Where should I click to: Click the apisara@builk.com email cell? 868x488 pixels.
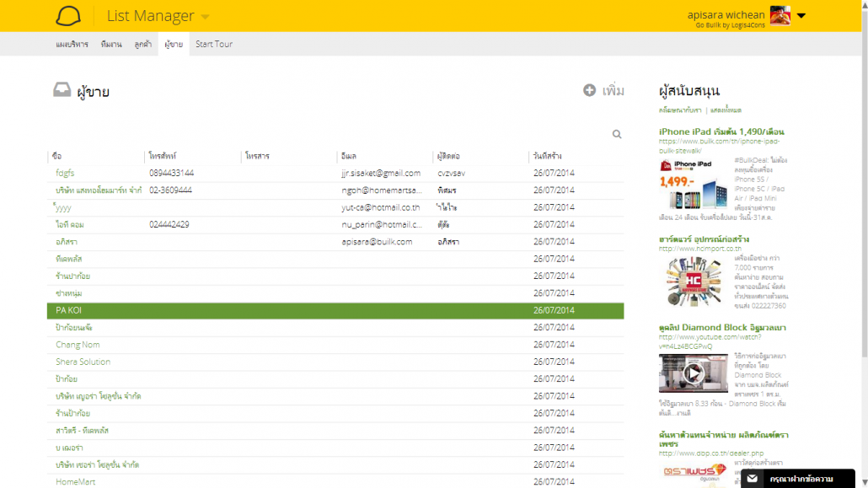tap(377, 242)
